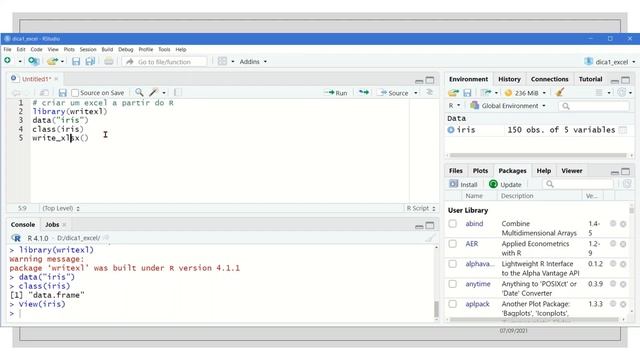Open AER package web documentation icon
This screenshot has width=640, height=360.
tap(613, 244)
